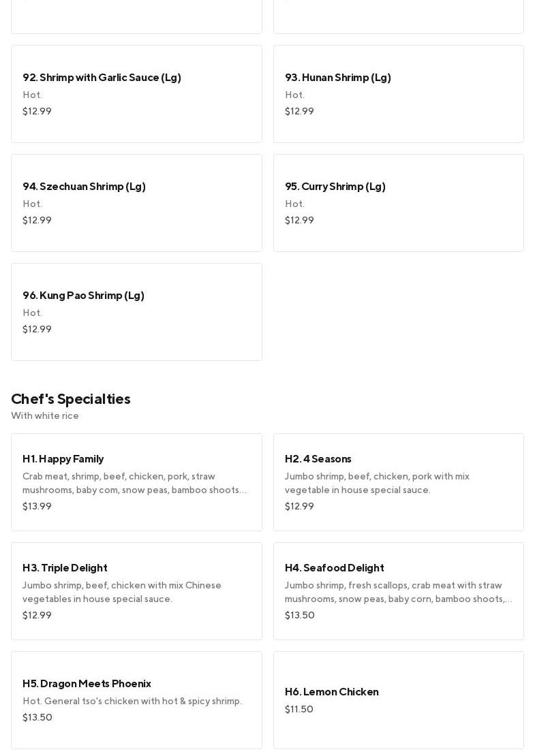The height and width of the screenshot is (756, 535).
Task: Open the H5. Dragon Meets Phoenix title
Action: click(x=87, y=683)
